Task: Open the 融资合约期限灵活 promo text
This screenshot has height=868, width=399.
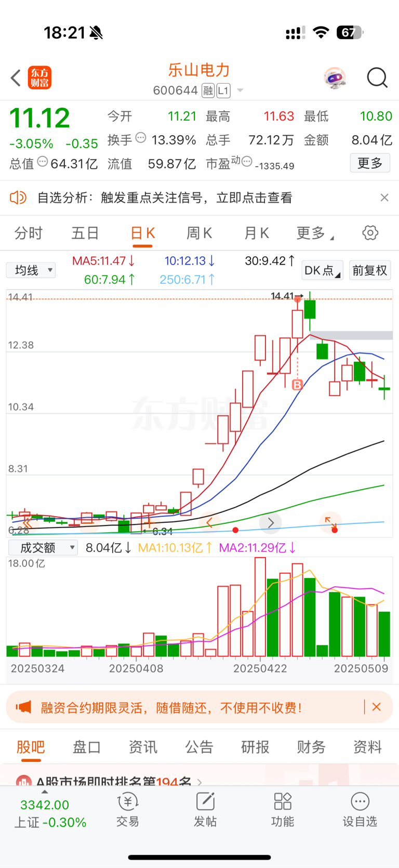Action: point(171,707)
